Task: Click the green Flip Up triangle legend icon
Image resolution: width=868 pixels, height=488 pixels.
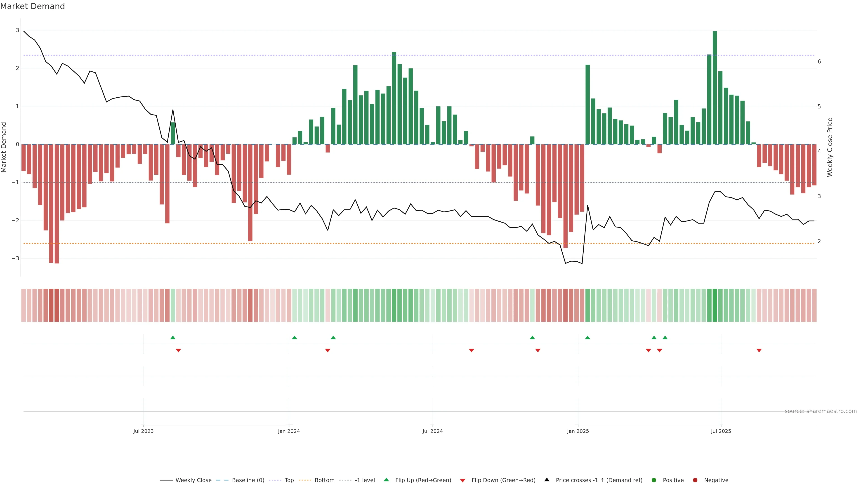Action: pos(387,480)
